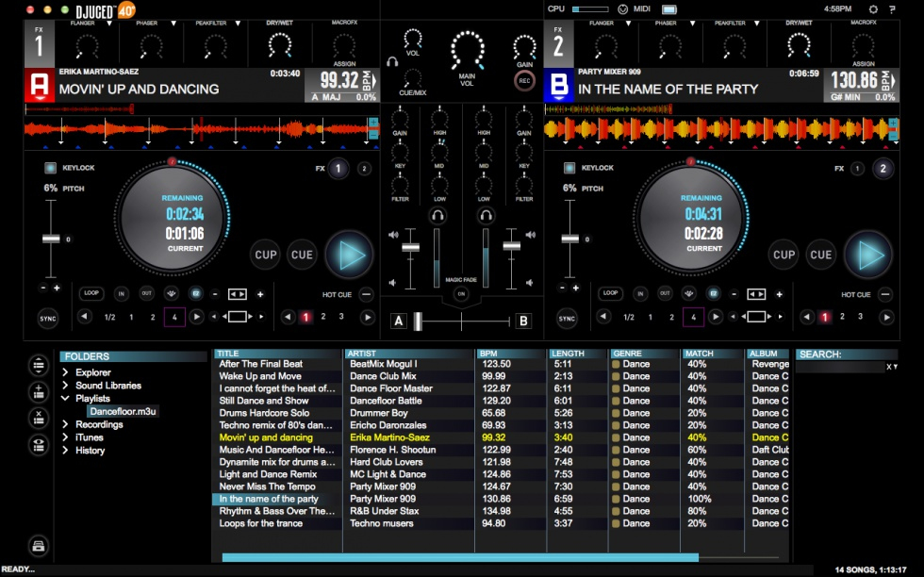Click the deck B channel volume fader
924x577 pixels.
[x=511, y=246]
